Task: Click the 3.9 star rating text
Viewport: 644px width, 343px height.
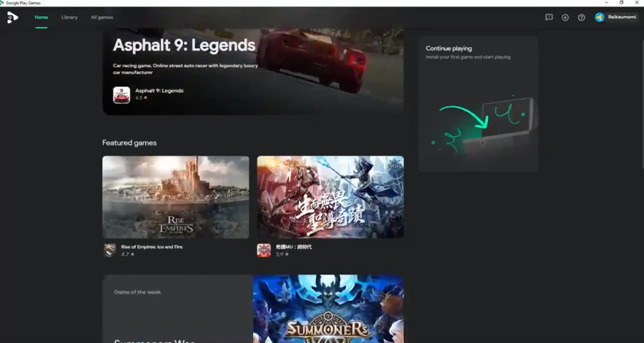Action: click(282, 254)
